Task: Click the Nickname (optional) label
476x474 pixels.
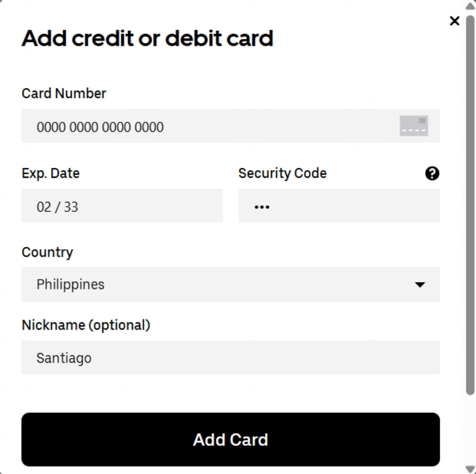Action: [x=86, y=326]
